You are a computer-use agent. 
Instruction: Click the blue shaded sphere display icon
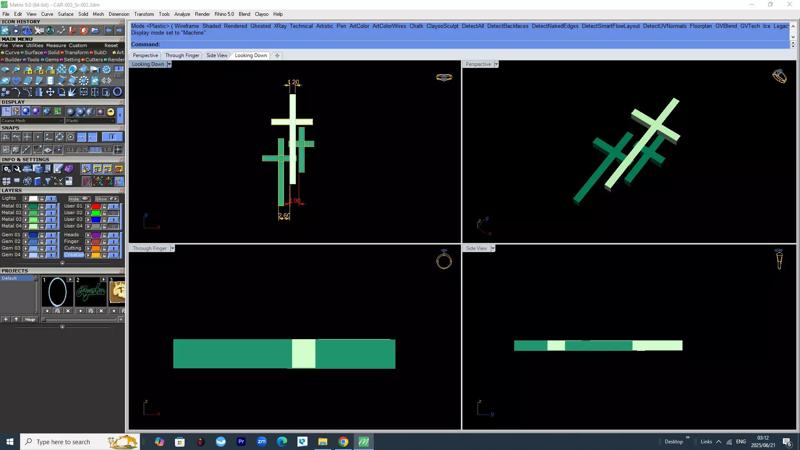coord(26,112)
